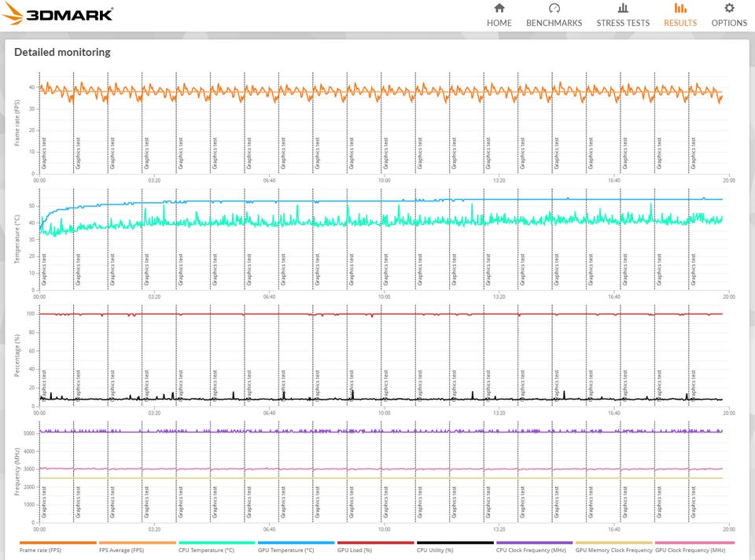Click the Detailed monitoring heading

pos(62,53)
